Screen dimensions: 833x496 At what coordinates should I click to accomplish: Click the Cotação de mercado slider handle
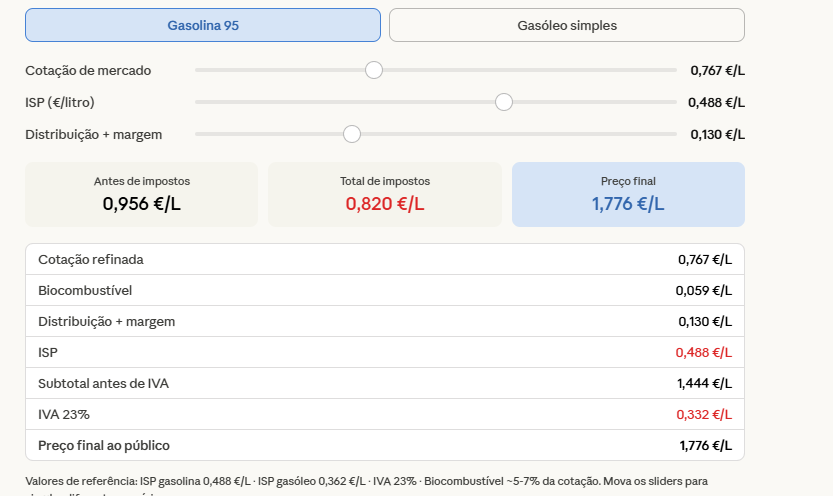[x=374, y=70]
